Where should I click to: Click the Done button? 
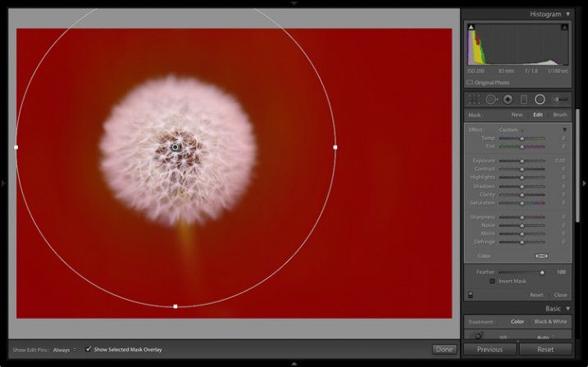pyautogui.click(x=443, y=350)
